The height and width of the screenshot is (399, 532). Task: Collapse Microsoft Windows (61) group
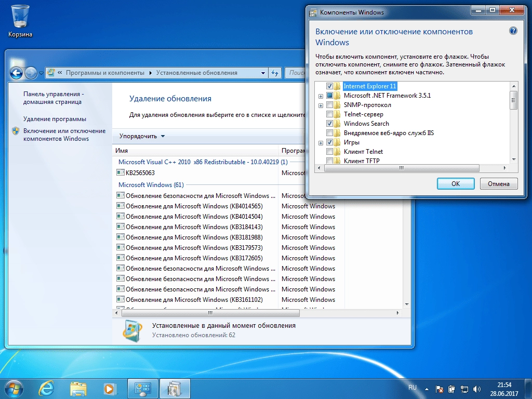coord(151,185)
